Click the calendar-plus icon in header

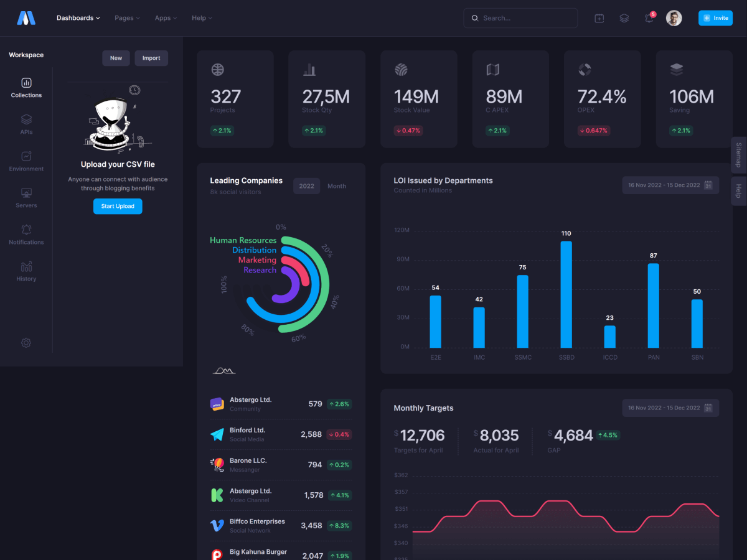tap(599, 18)
